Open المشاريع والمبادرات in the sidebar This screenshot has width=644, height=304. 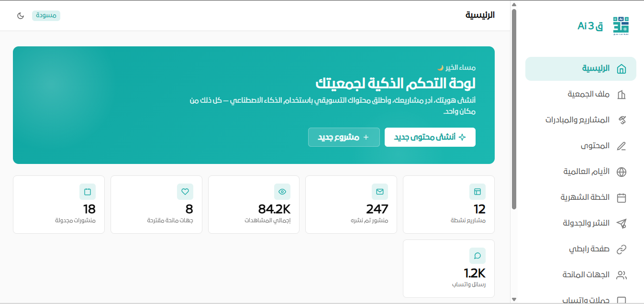[581, 120]
